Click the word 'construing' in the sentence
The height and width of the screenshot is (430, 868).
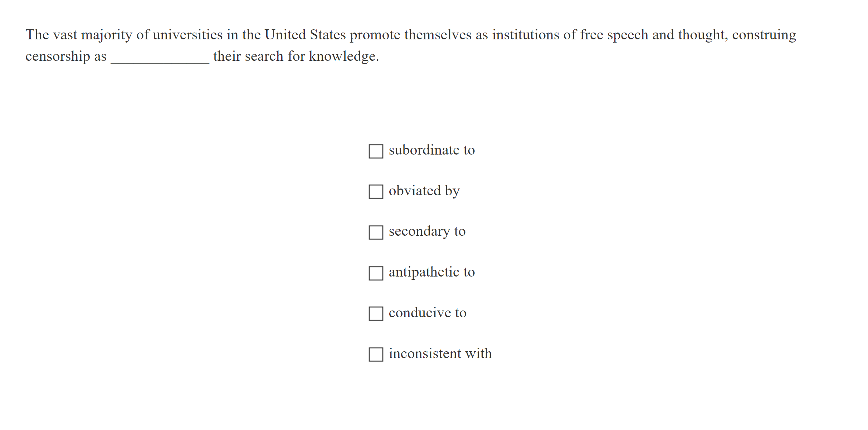tap(764, 35)
